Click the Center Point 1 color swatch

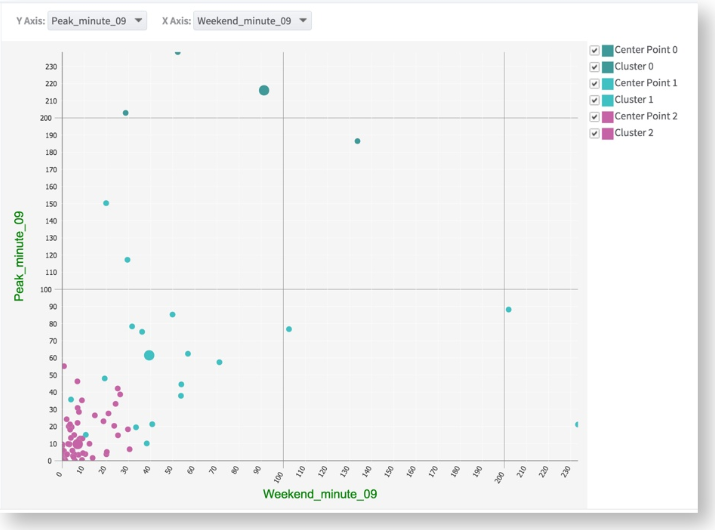pos(607,83)
